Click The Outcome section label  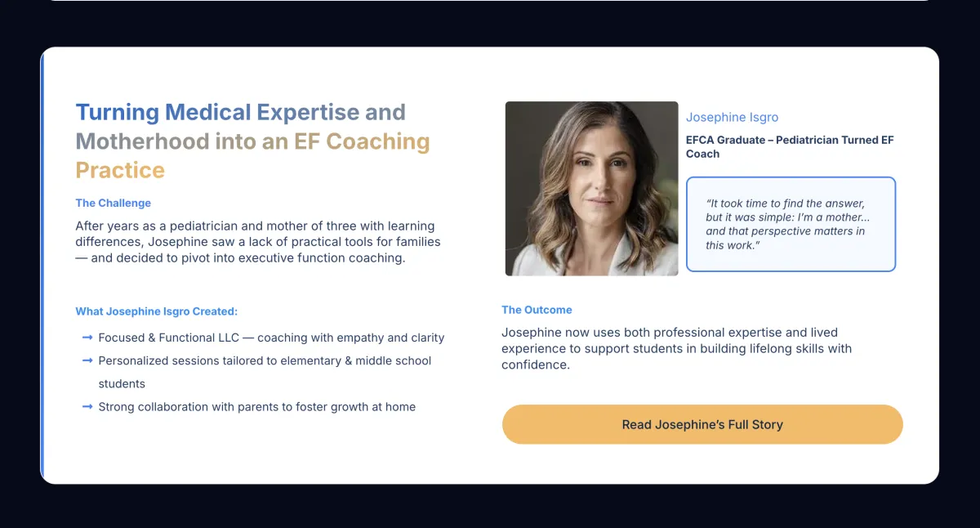coord(537,310)
